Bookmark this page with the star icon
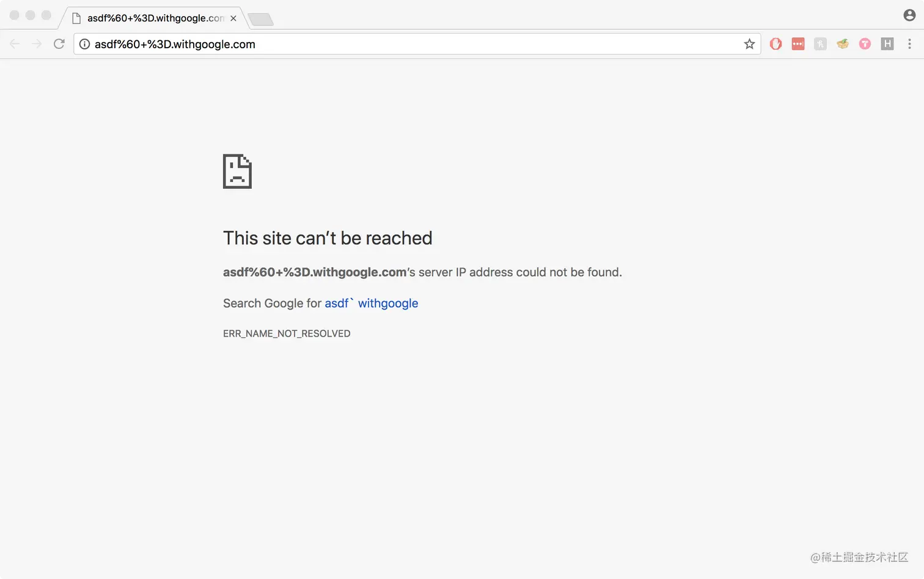This screenshot has width=924, height=579. 749,44
